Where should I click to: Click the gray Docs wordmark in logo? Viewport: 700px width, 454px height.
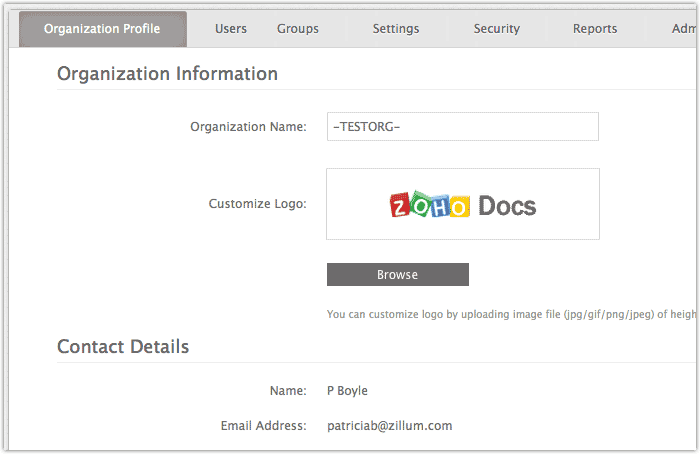pyautogui.click(x=507, y=206)
